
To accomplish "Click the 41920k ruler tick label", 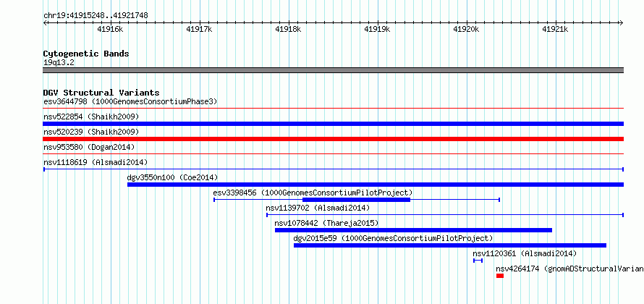I will (467, 29).
